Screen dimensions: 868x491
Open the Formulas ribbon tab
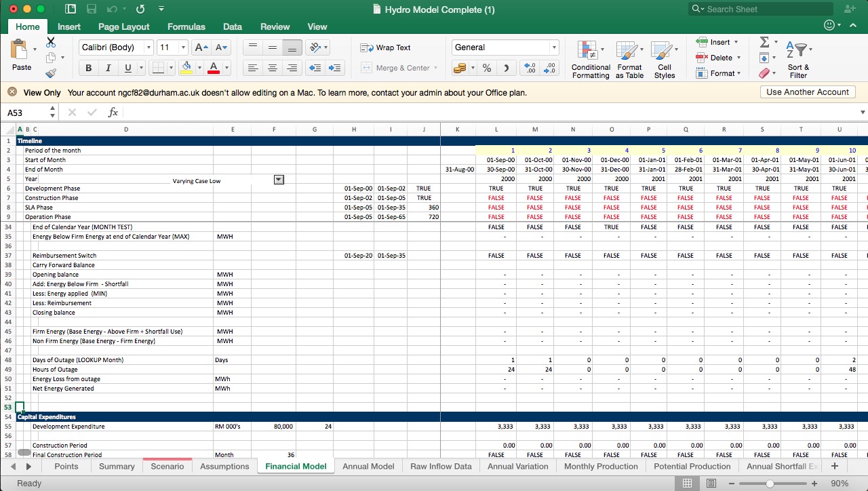(186, 26)
